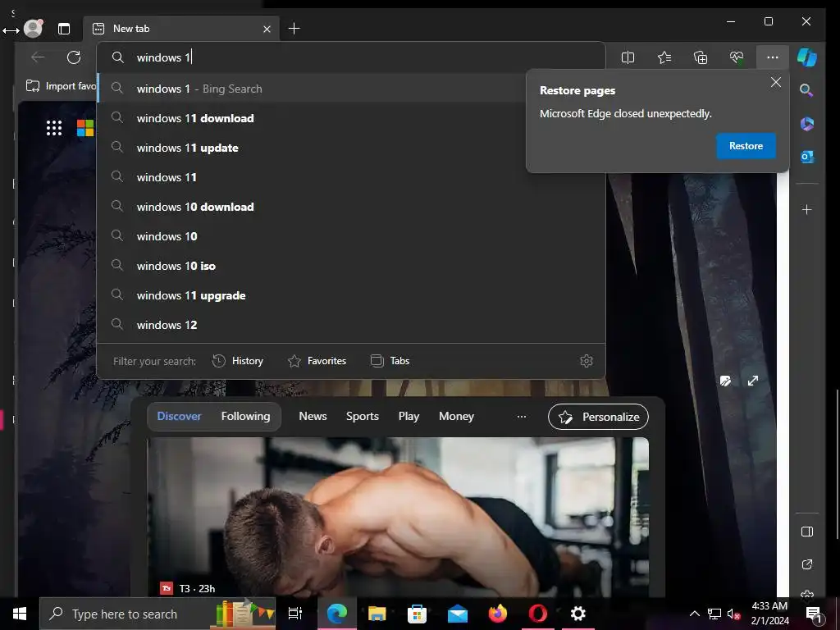Filter search by History
This screenshot has width=840, height=630.
click(238, 361)
